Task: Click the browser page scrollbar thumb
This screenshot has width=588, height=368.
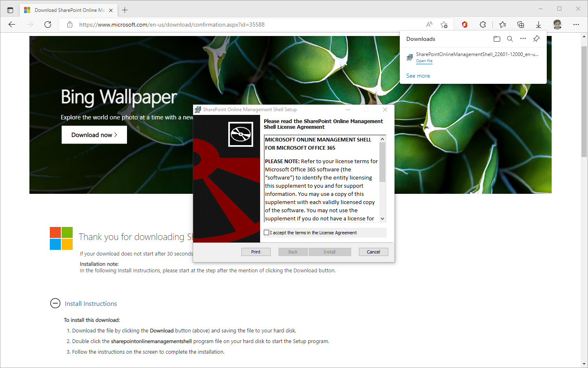Action: coord(584,101)
